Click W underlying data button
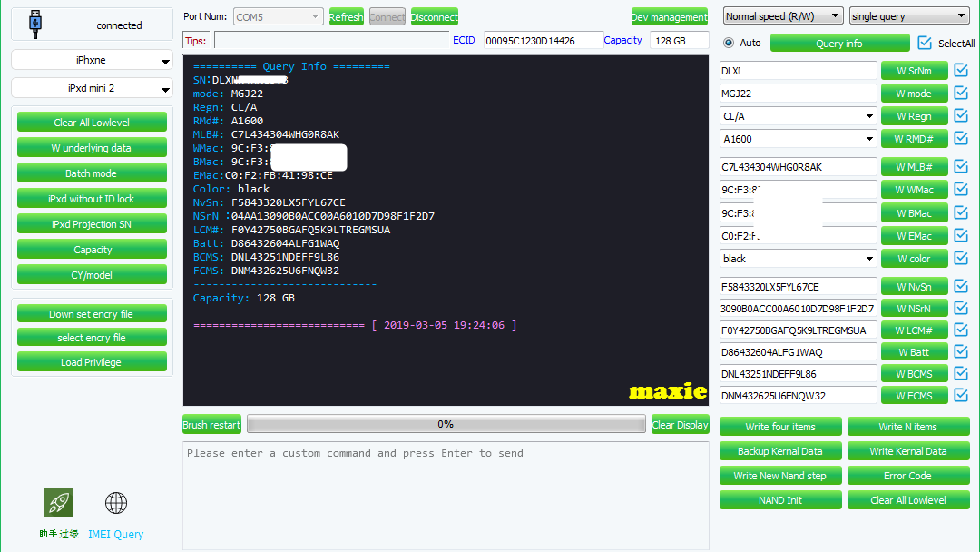This screenshot has height=552, width=980. [92, 148]
